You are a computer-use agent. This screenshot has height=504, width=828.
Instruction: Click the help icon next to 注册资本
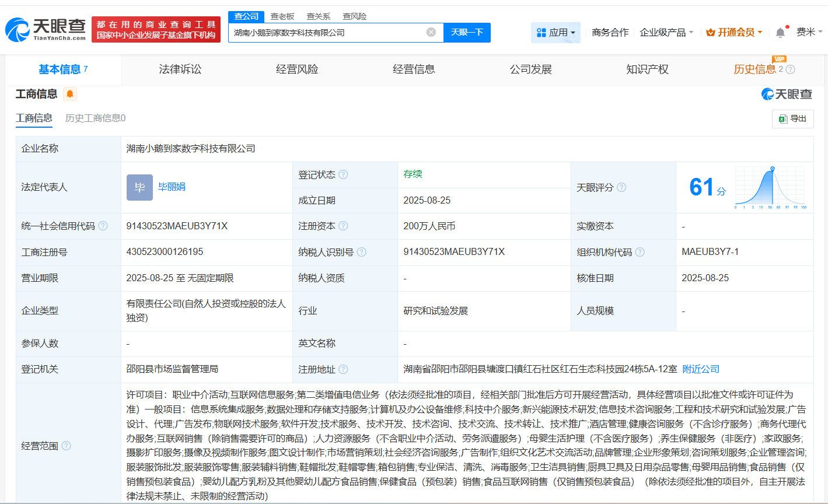(344, 226)
